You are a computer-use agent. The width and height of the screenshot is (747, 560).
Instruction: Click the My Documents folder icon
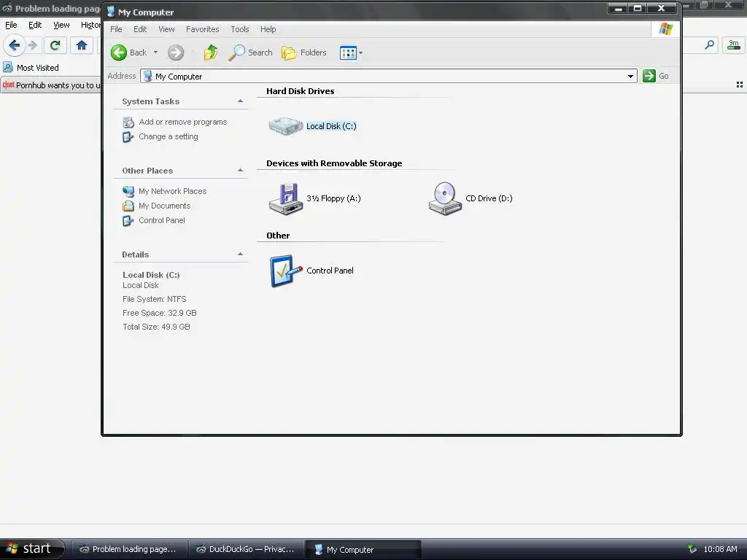(x=128, y=206)
